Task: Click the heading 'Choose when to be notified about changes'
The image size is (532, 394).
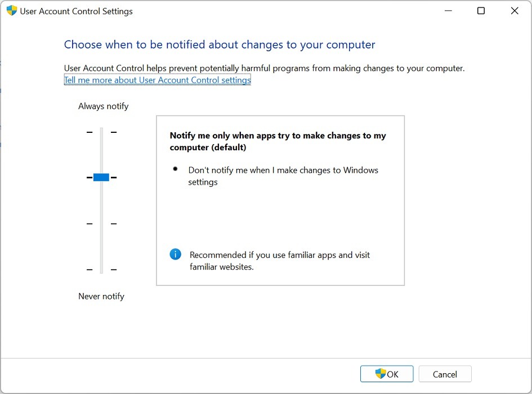Action: tap(219, 44)
